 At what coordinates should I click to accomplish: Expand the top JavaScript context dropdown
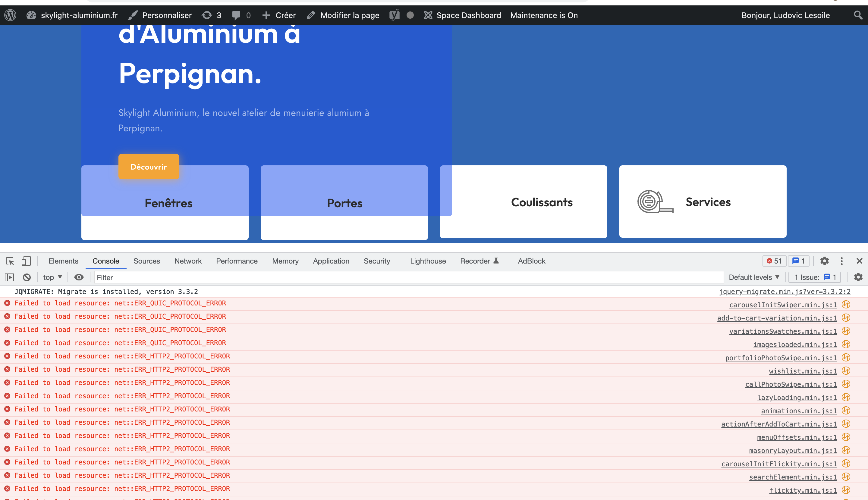pos(52,277)
